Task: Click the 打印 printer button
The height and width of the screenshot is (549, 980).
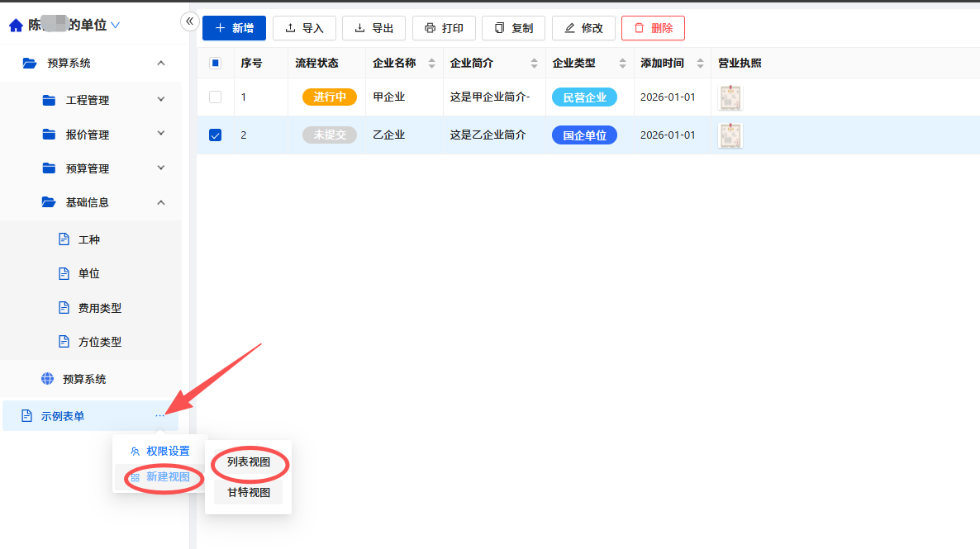Action: (x=444, y=28)
